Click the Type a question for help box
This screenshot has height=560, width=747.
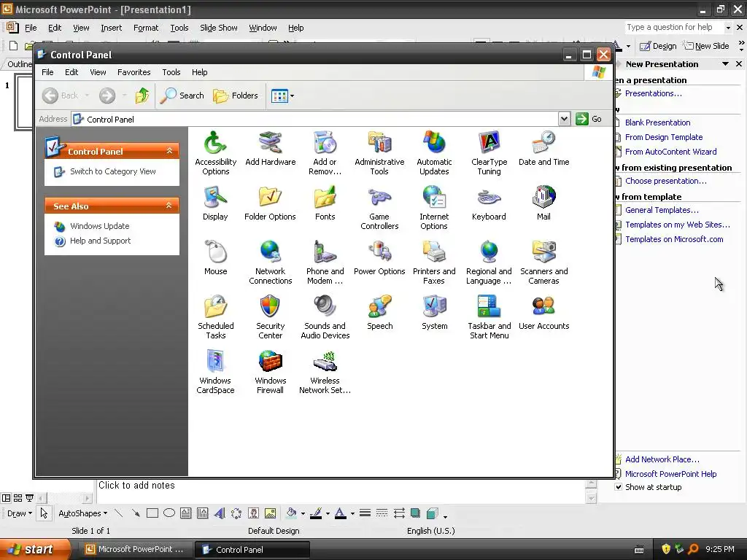click(675, 28)
